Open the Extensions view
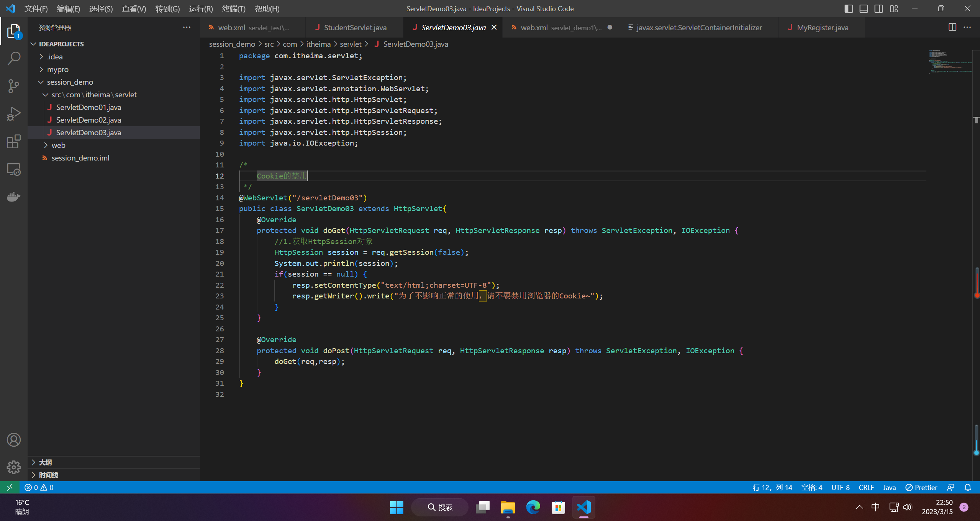Viewport: 980px width, 521px height. (x=14, y=141)
